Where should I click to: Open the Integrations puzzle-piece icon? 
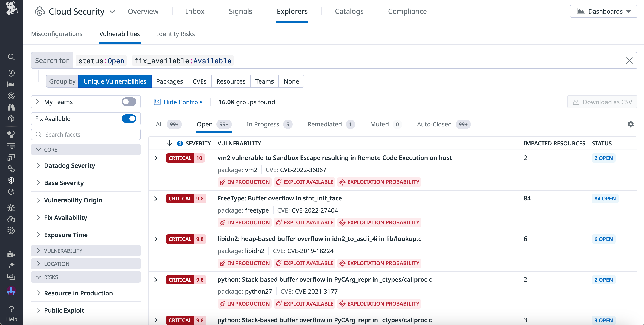click(11, 254)
